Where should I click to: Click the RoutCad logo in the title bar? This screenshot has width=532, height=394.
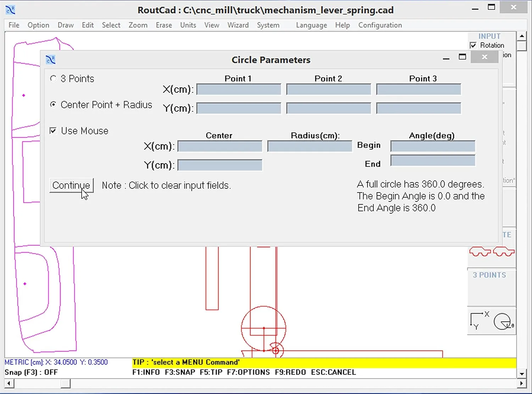[10, 10]
